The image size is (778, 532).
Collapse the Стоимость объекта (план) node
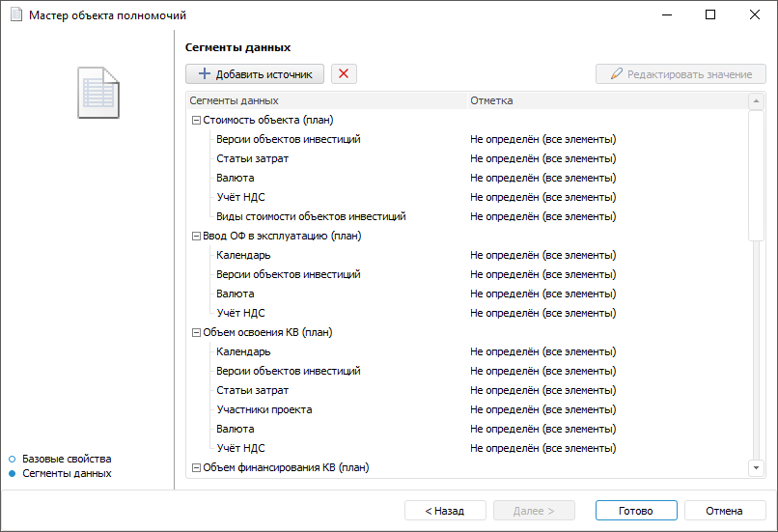click(196, 121)
